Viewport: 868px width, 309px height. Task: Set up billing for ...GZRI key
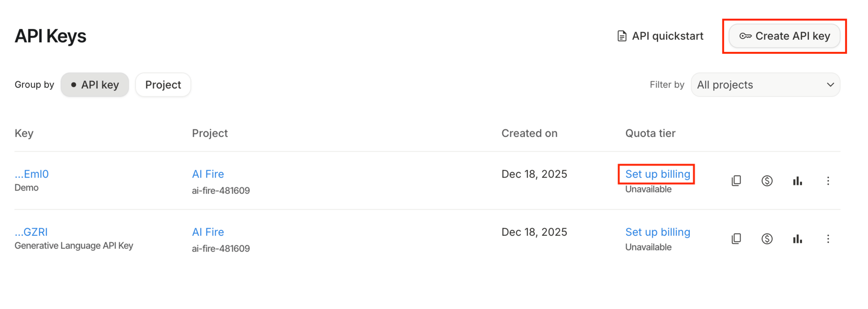[657, 232]
